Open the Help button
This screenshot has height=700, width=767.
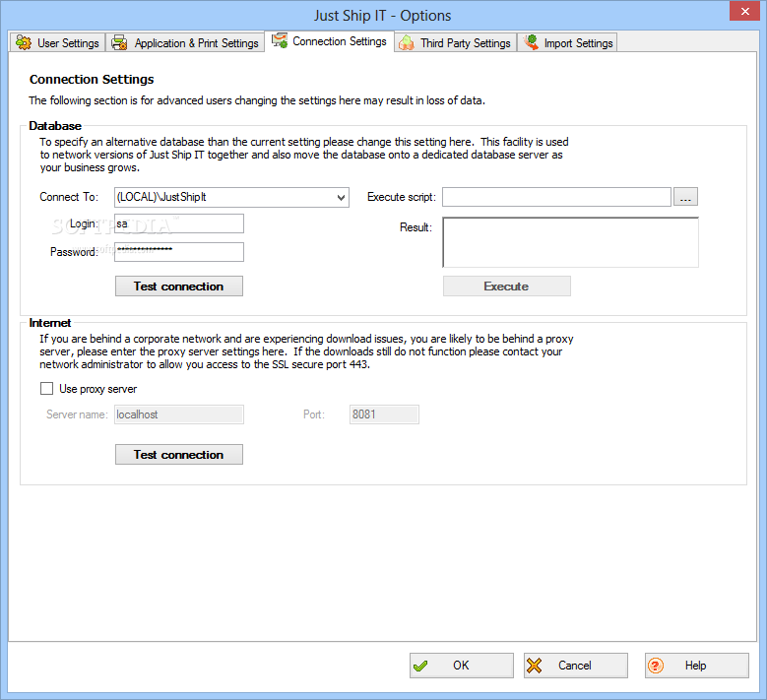[x=696, y=666]
